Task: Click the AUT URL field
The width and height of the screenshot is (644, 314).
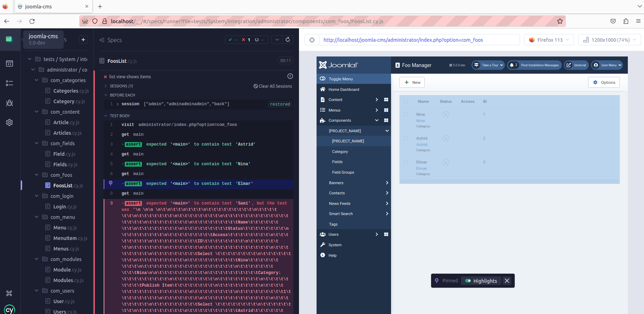Action: (419, 40)
